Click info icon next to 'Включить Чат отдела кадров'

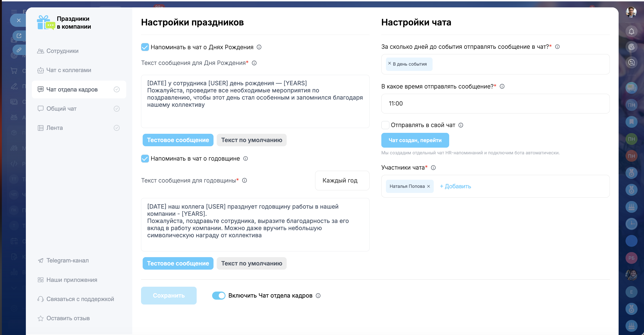click(x=318, y=296)
